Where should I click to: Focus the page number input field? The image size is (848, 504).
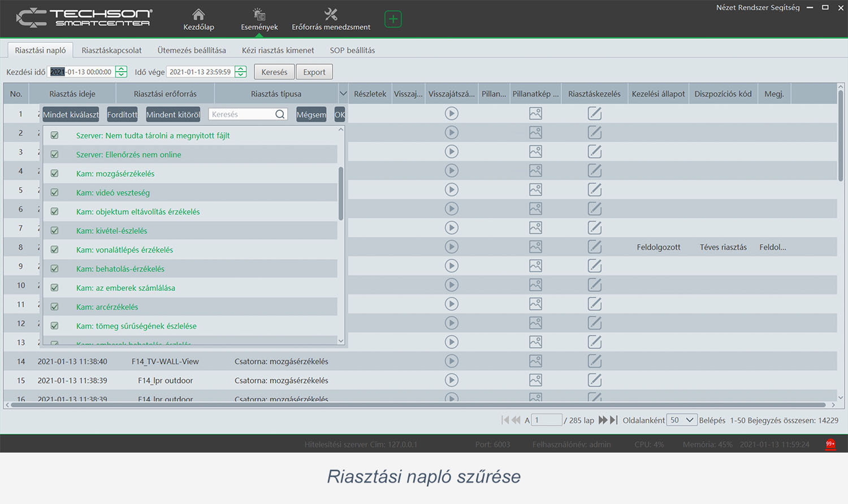coord(547,420)
